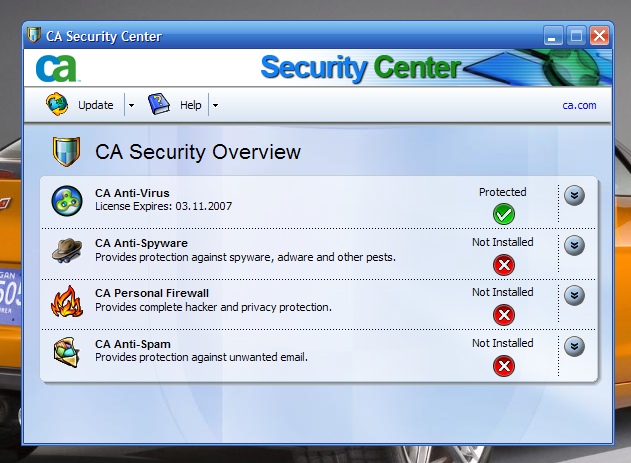Expand the CA Anti-Virus details chevron
The image size is (631, 463).
574,195
